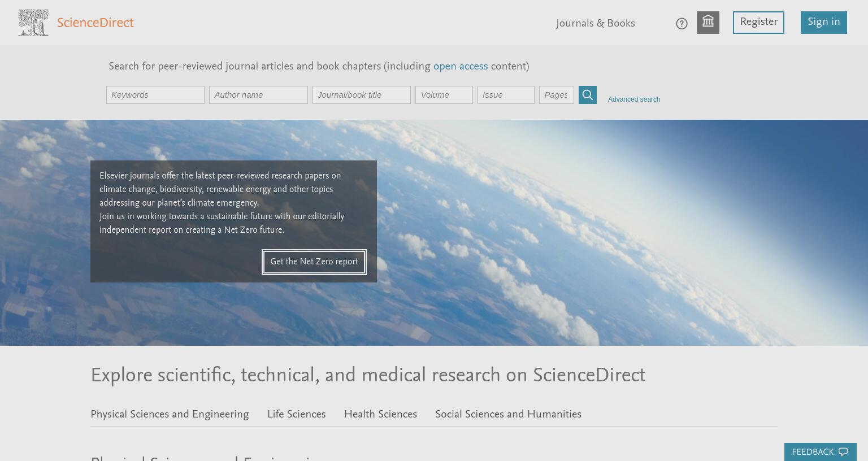The image size is (868, 461).
Task: Select Life Sciences tab
Action: coord(297,415)
